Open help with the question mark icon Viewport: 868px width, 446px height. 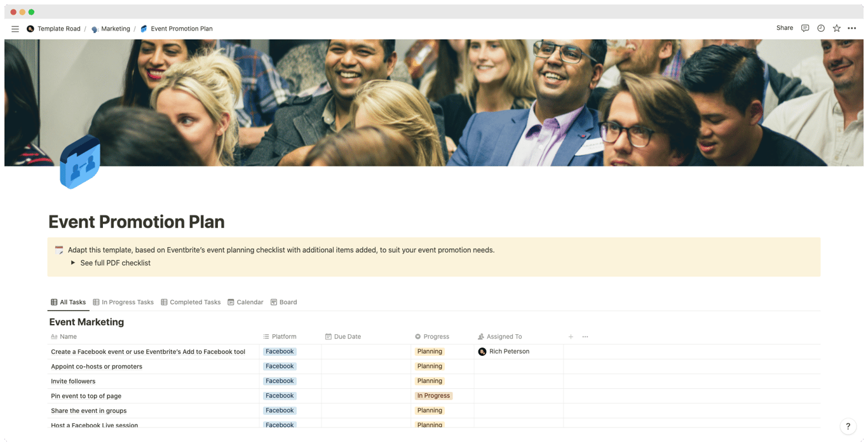(x=848, y=426)
